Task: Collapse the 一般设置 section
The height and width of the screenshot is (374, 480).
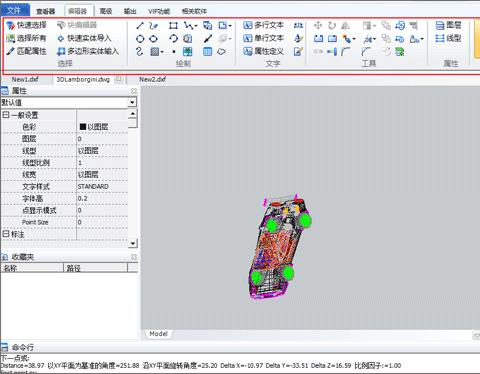Action: [5, 115]
